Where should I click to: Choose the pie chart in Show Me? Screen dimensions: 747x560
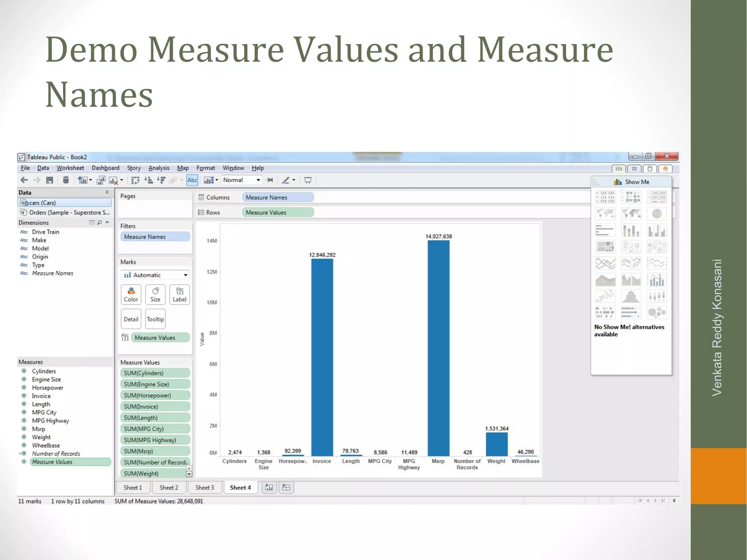(x=657, y=213)
